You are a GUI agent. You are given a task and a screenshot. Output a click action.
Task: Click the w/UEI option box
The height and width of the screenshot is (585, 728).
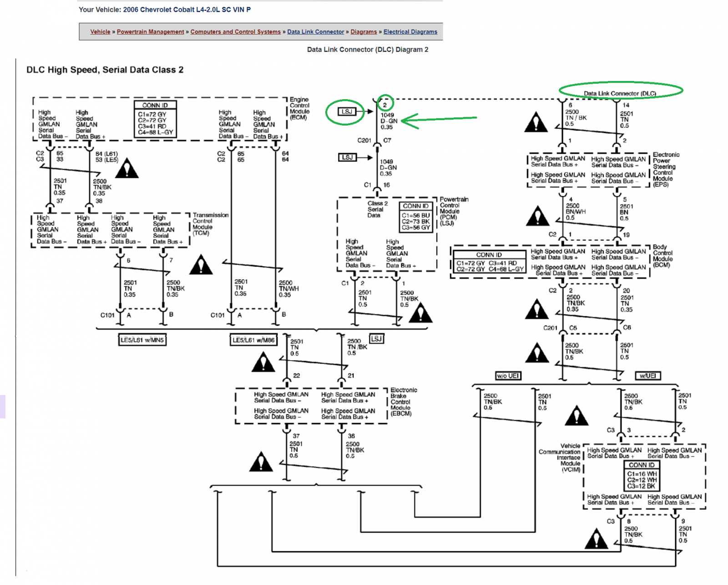click(x=647, y=376)
